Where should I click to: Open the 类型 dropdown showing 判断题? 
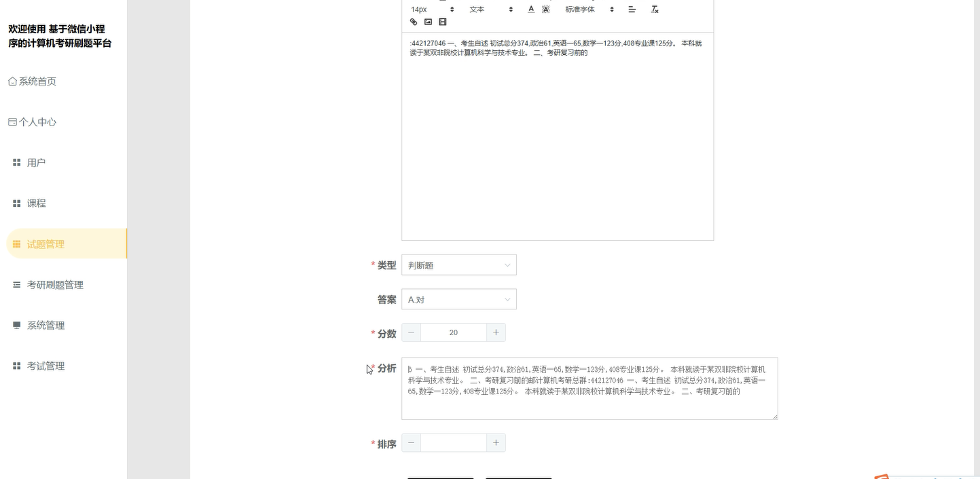click(458, 265)
